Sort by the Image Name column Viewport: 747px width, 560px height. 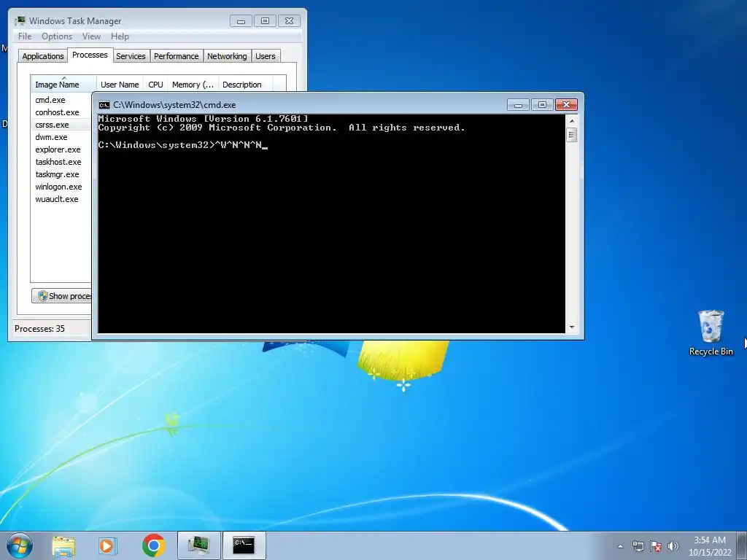(63, 85)
